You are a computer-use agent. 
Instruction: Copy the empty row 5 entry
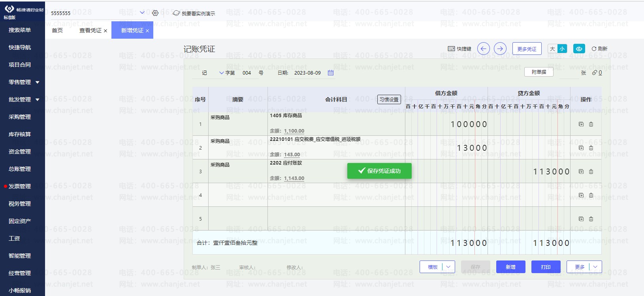(581, 219)
